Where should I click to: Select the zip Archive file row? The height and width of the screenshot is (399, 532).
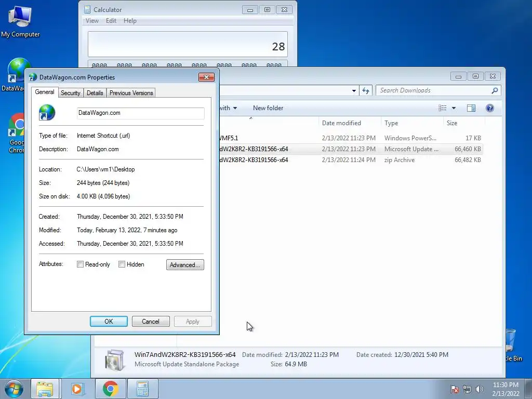(351, 160)
